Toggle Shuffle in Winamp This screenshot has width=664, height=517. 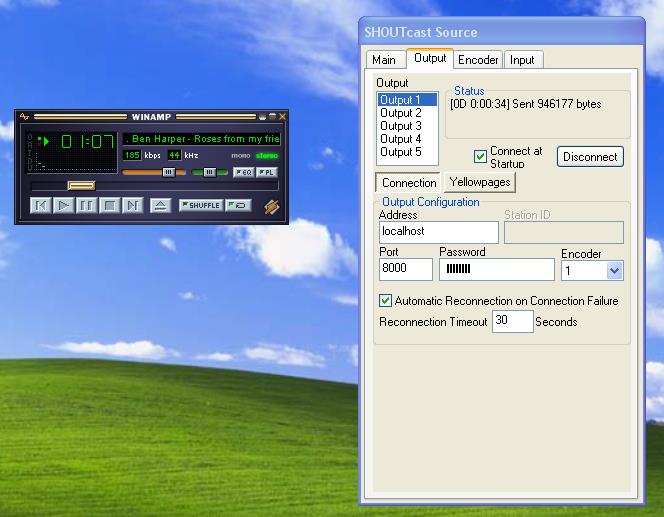click(x=200, y=205)
